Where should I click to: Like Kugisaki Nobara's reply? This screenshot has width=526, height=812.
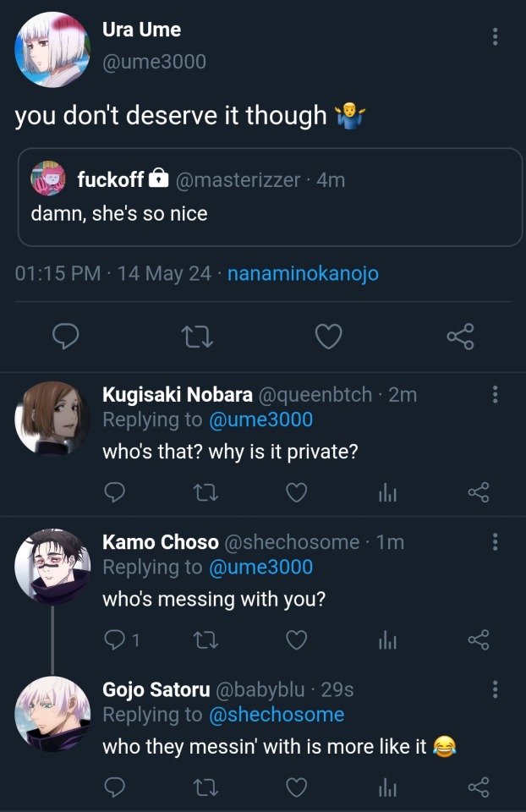(296, 492)
